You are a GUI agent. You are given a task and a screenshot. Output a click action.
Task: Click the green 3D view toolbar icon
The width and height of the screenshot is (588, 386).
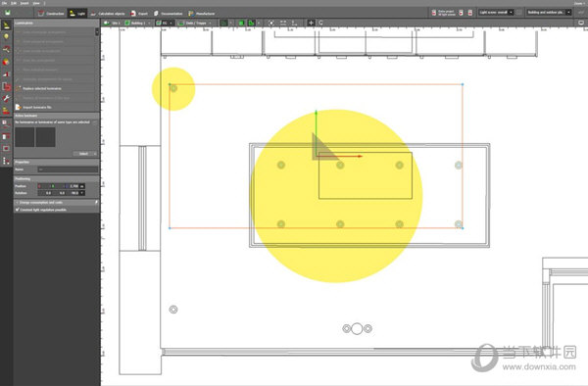[241, 23]
